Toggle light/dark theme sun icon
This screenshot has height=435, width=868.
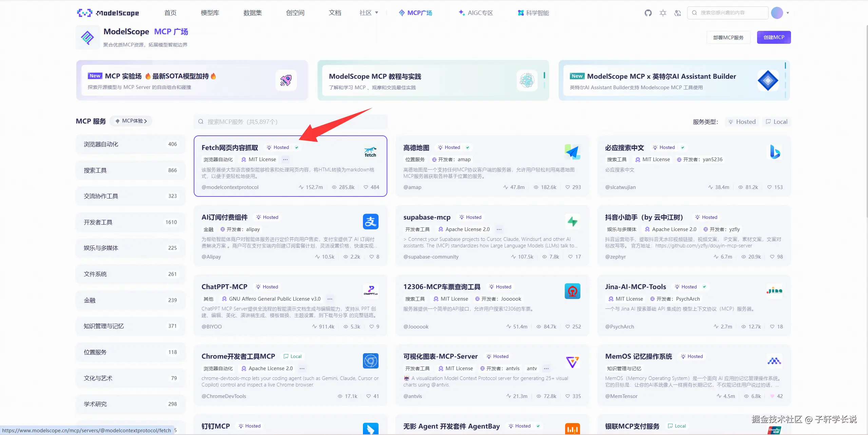point(663,13)
